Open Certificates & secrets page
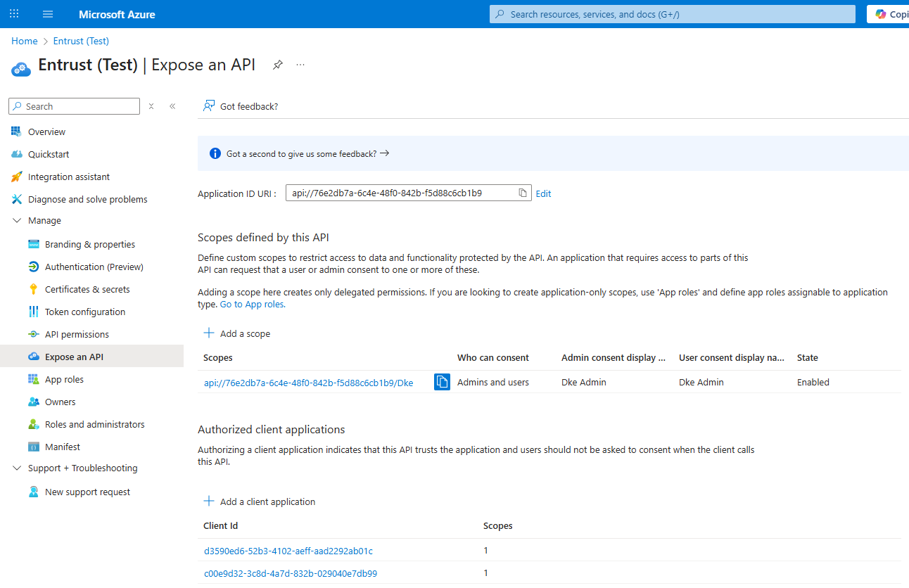The image size is (909, 588). [x=87, y=290]
